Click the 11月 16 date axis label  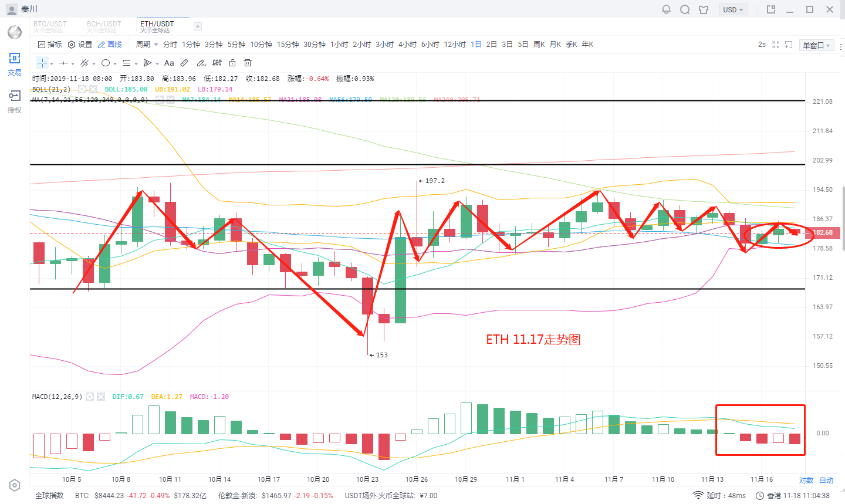point(761,480)
